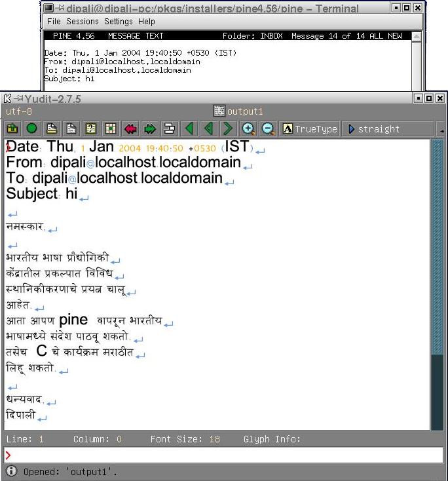Maximize the Yudit window
Image resolution: width=448 pixels, height=481 pixels.
tap(429, 98)
